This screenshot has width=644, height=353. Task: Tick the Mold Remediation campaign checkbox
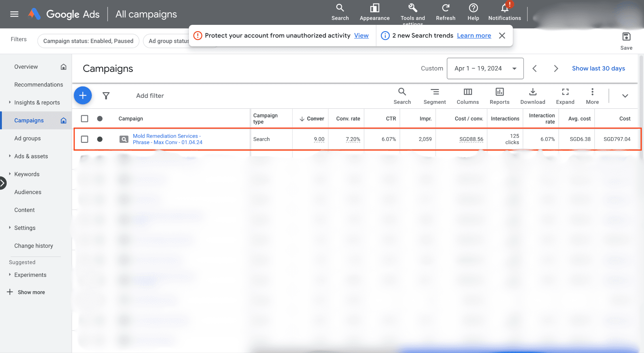tap(85, 139)
